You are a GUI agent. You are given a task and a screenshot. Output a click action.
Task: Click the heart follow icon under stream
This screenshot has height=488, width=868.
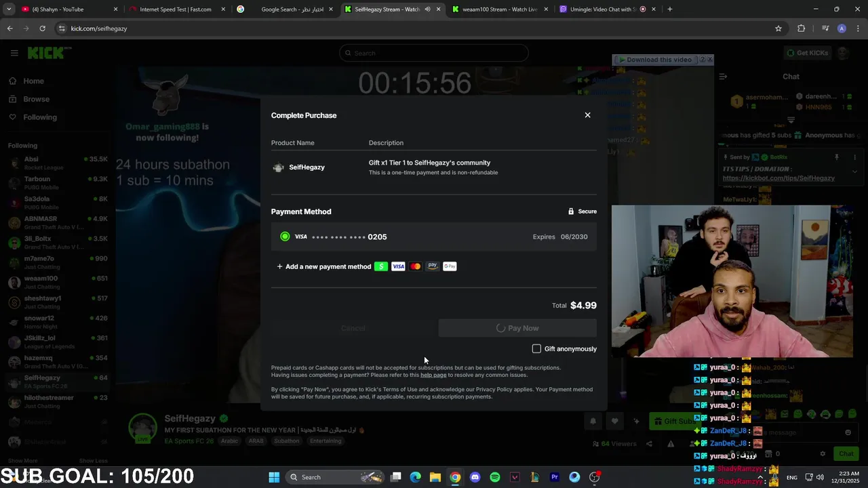click(614, 422)
